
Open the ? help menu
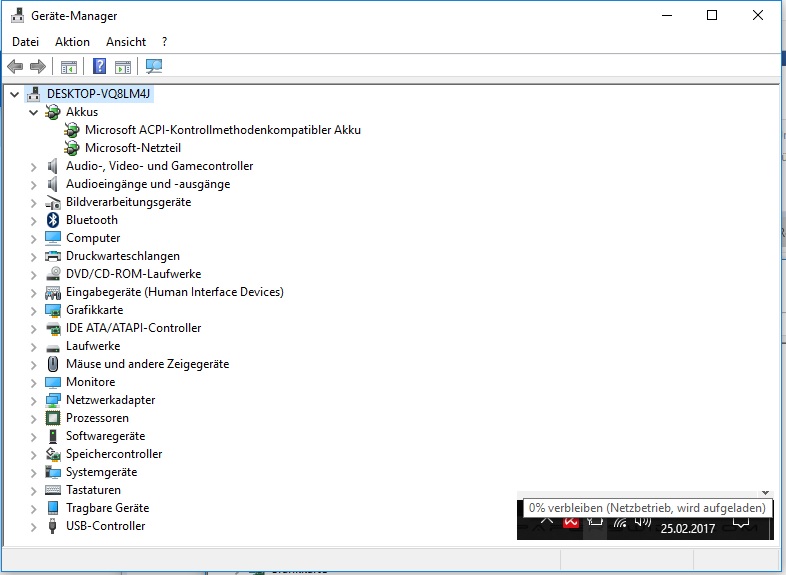pos(164,42)
